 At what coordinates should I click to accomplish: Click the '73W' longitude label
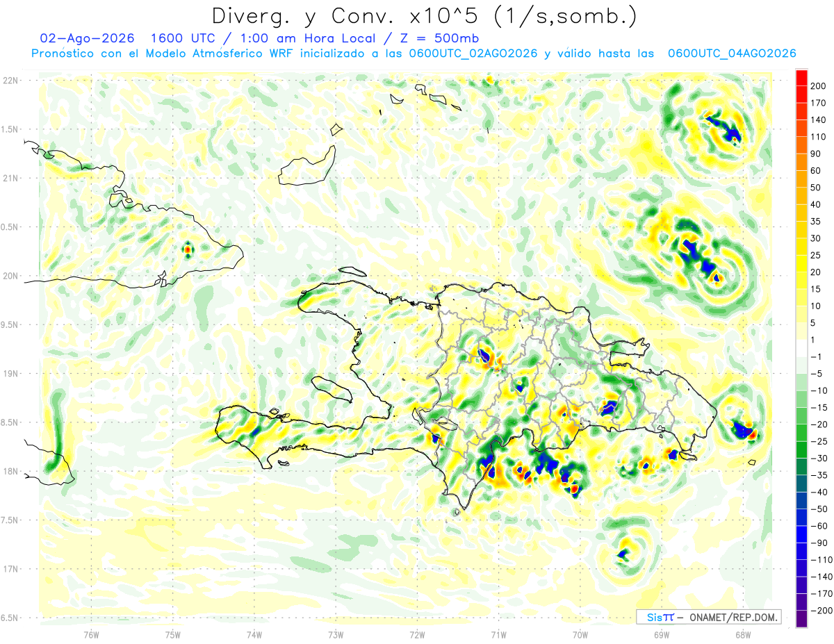[336, 634]
